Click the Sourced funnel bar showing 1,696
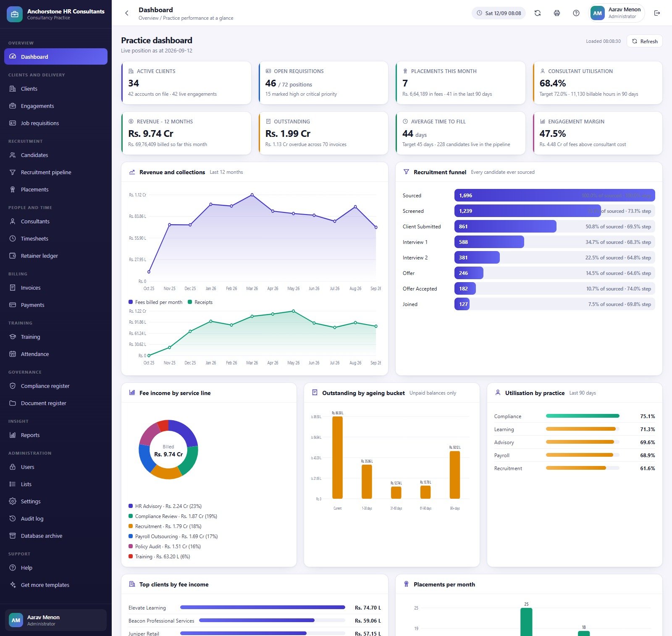The width and height of the screenshot is (672, 636). 554,195
